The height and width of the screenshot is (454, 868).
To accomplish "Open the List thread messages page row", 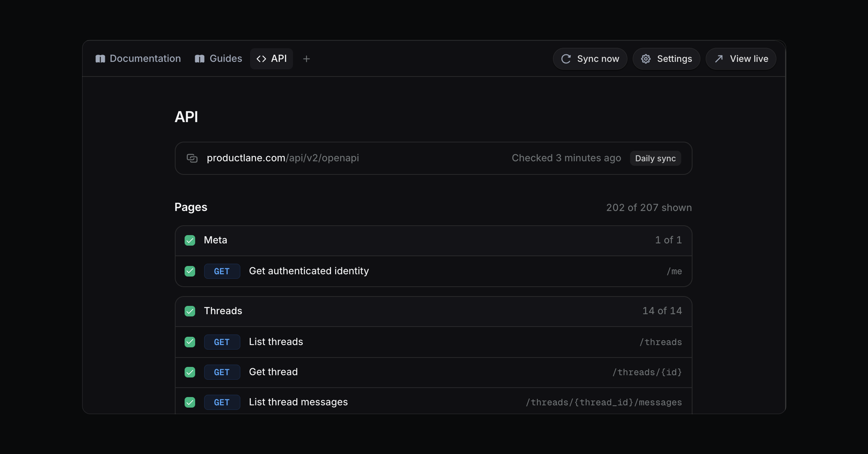I will click(x=433, y=401).
